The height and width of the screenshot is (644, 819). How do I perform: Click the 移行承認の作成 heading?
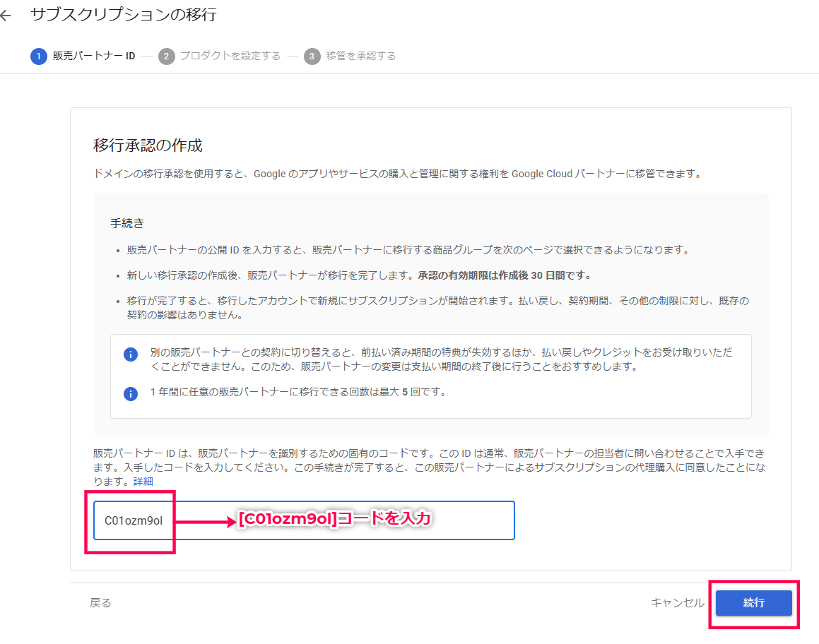tap(148, 145)
